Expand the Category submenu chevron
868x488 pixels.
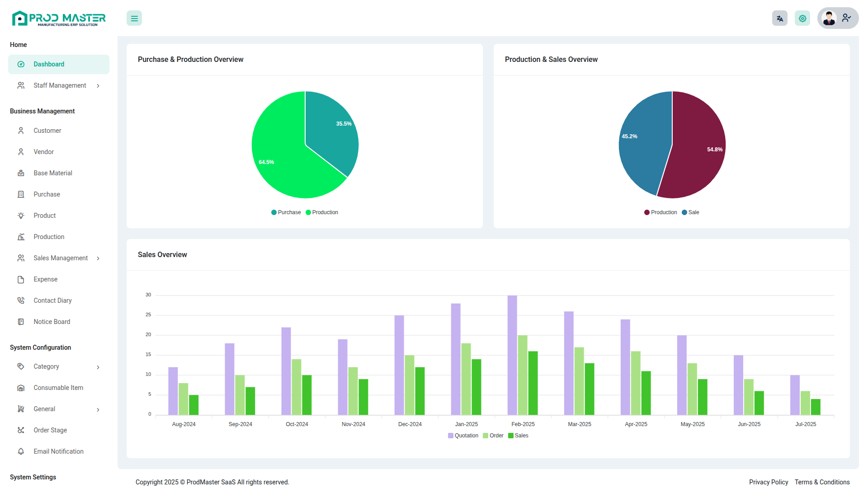pyautogui.click(x=98, y=367)
